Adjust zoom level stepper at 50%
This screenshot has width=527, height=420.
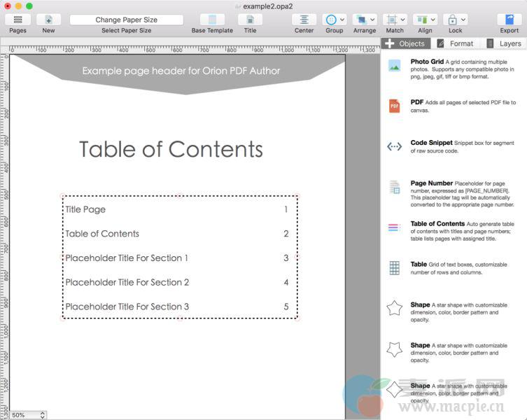click(x=43, y=415)
